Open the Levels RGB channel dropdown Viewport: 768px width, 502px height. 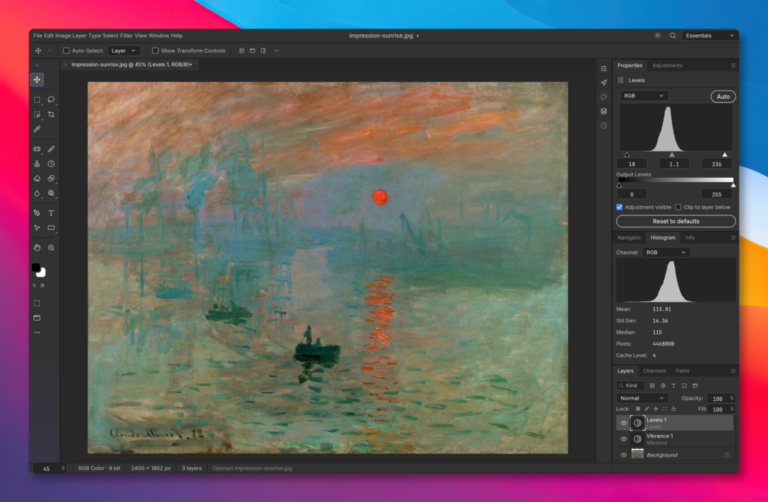tap(644, 96)
